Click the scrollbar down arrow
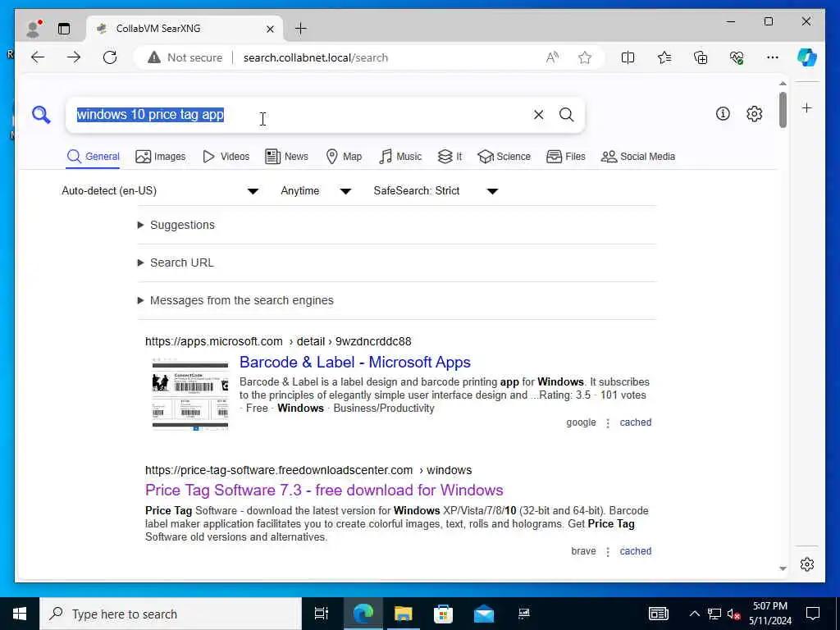Screen dimensions: 840x630 [783, 568]
